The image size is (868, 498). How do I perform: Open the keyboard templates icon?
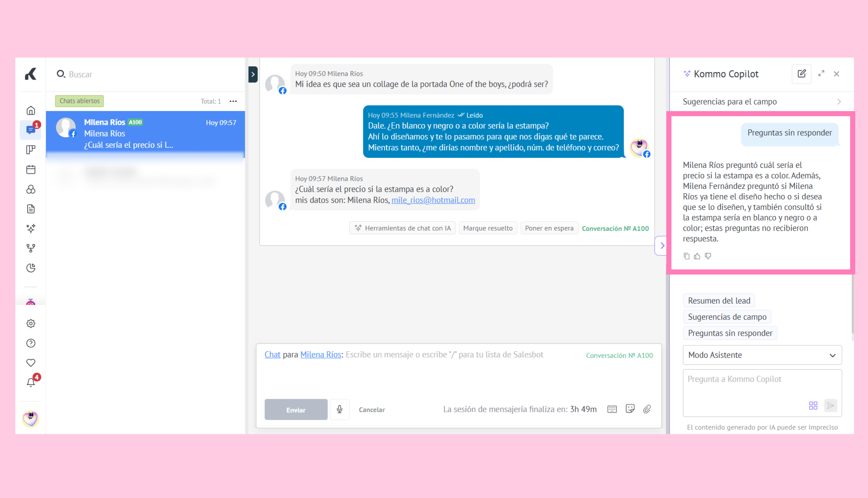coord(612,409)
